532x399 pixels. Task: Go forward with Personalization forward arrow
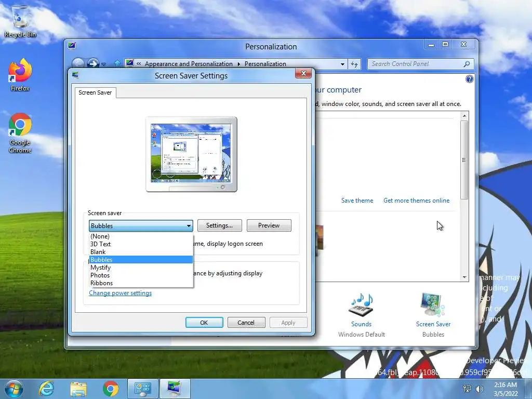[x=92, y=63]
